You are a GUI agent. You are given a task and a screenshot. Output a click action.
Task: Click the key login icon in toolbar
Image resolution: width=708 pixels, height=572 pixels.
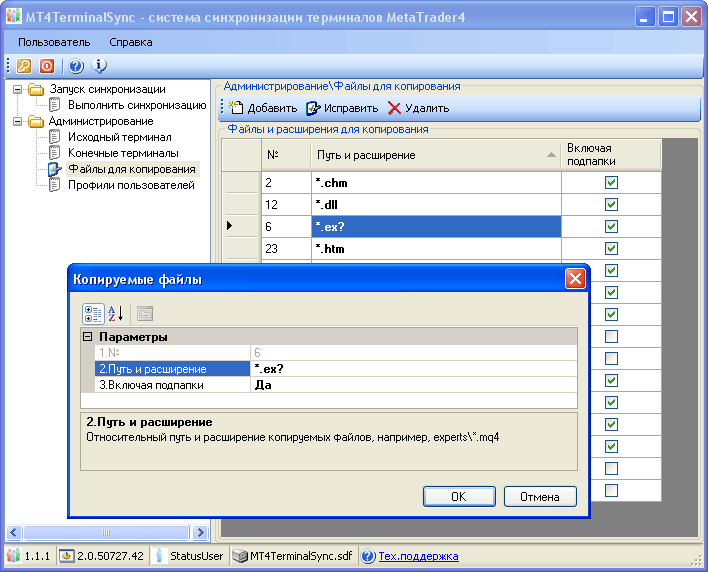coord(24,66)
